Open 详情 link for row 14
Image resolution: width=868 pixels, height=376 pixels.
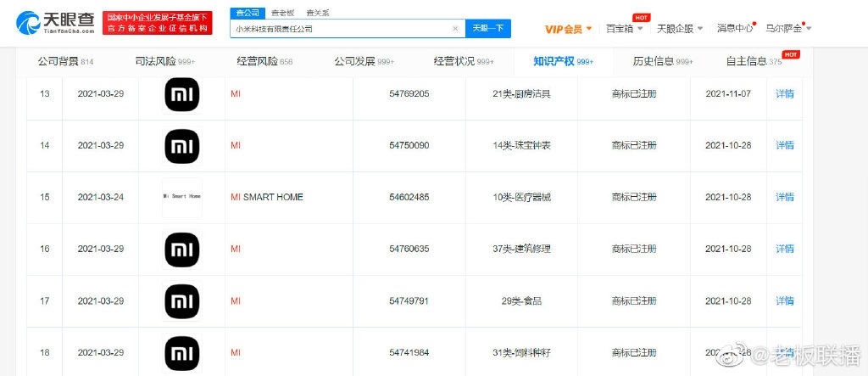tap(784, 145)
